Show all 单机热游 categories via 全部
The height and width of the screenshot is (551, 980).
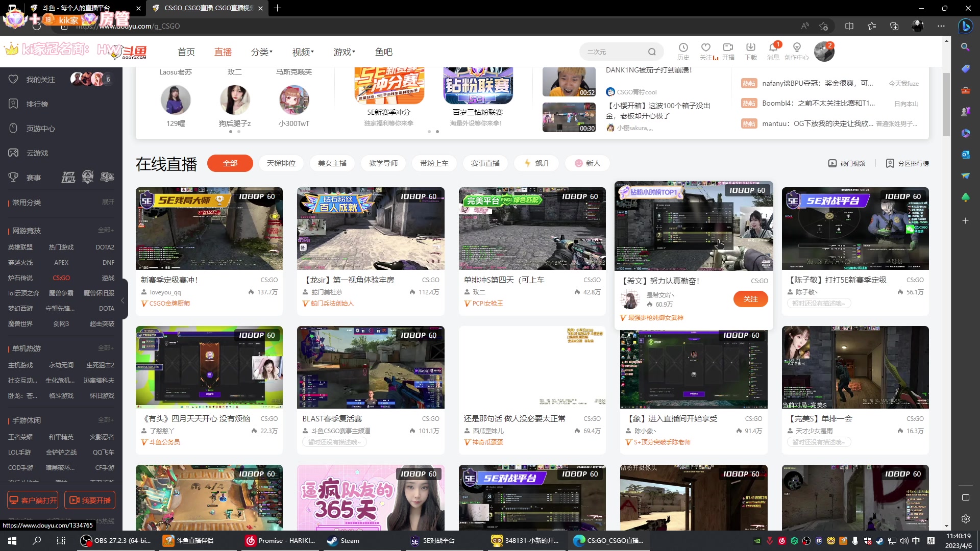(x=106, y=348)
